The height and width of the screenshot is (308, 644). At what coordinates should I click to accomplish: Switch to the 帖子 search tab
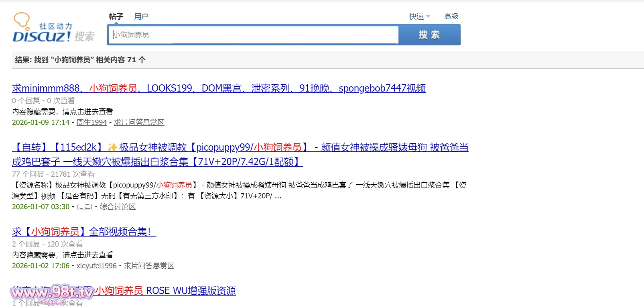[116, 16]
